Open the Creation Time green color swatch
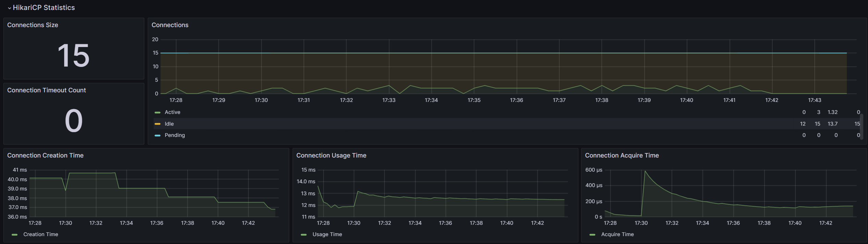Image resolution: width=868 pixels, height=244 pixels. (x=14, y=235)
